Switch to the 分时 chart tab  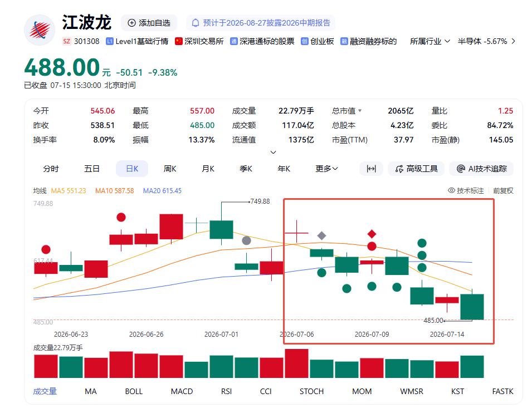pyautogui.click(x=51, y=169)
